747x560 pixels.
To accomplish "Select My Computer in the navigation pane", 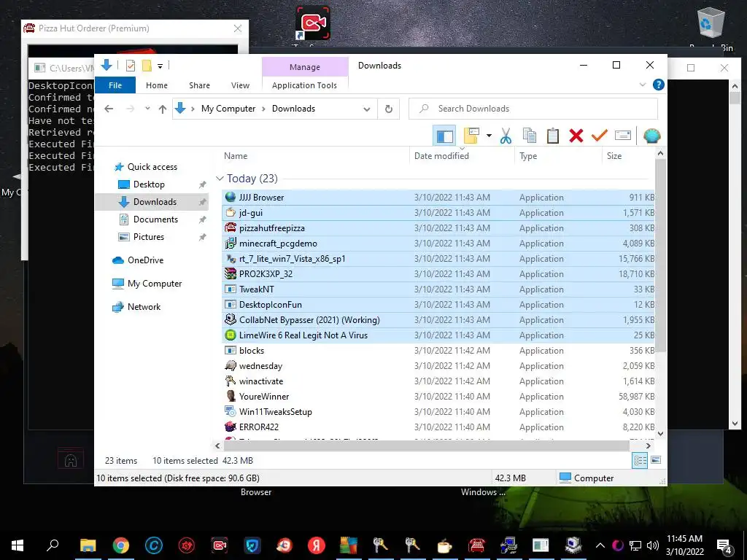I will 155,284.
